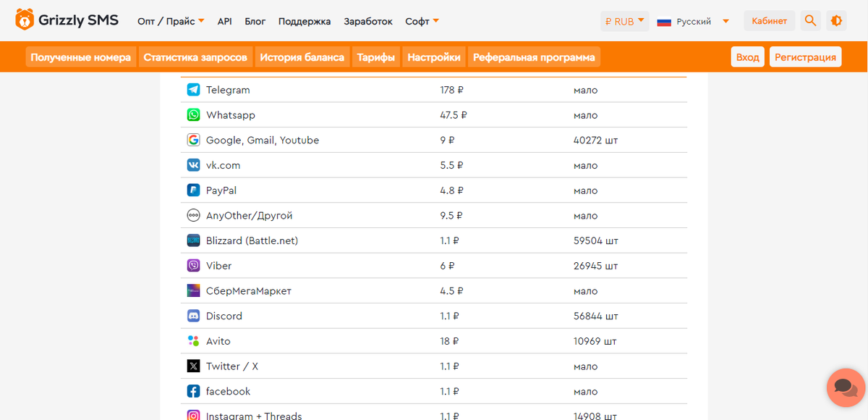Click the AnyOther/Другой dots icon
868x420 pixels.
click(x=193, y=215)
